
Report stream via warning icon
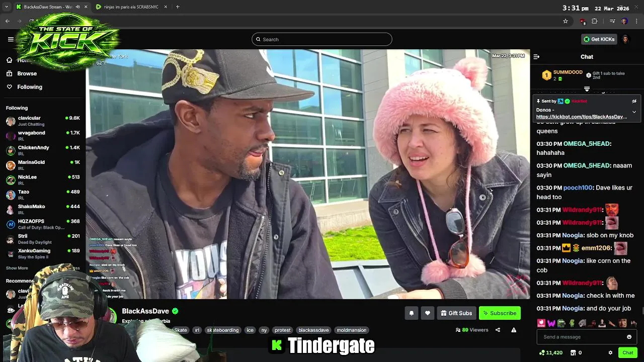pyautogui.click(x=514, y=330)
